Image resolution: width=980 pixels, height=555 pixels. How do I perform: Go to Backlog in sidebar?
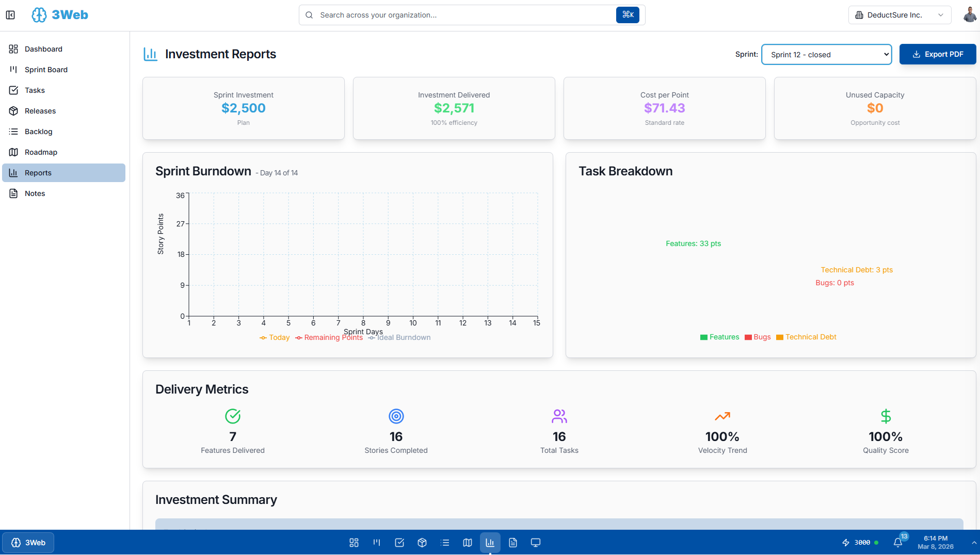coord(39,132)
